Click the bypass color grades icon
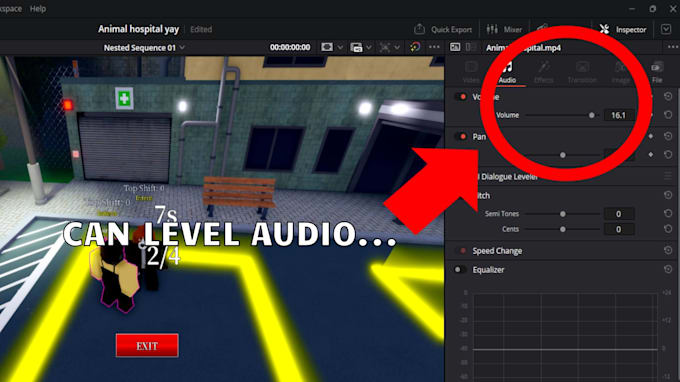Viewport: 680px width, 382px height. coord(415,47)
